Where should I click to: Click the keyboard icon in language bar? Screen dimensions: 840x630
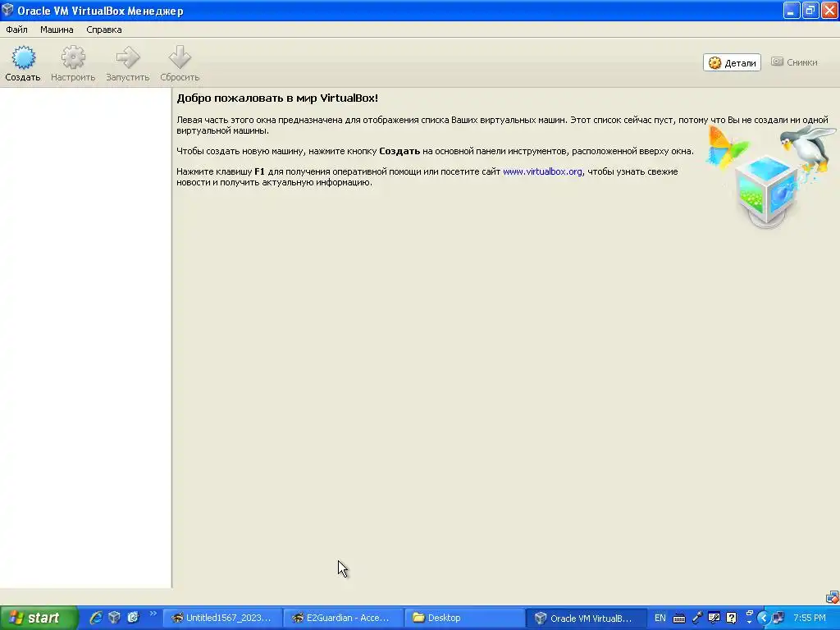[678, 619]
